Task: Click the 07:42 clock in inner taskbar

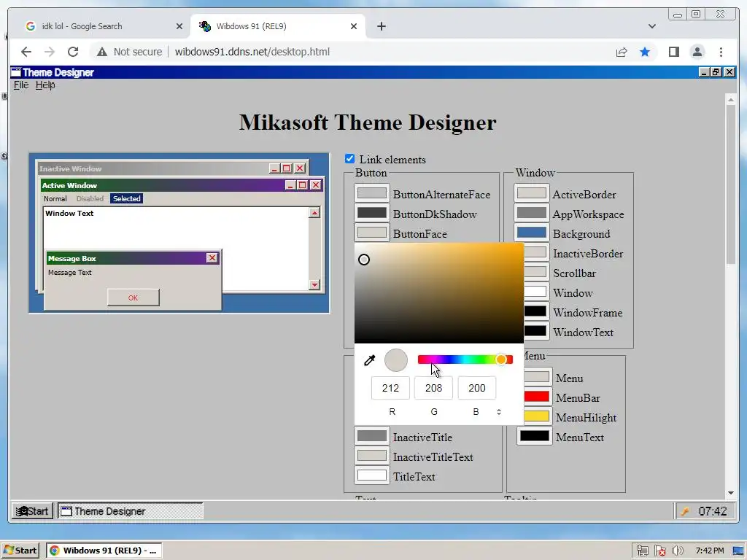Action: pos(713,511)
